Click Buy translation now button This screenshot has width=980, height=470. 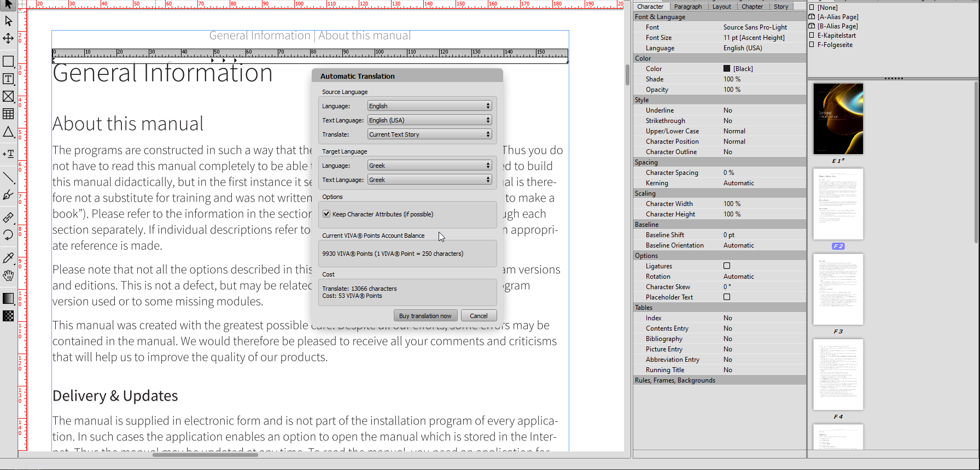[425, 316]
